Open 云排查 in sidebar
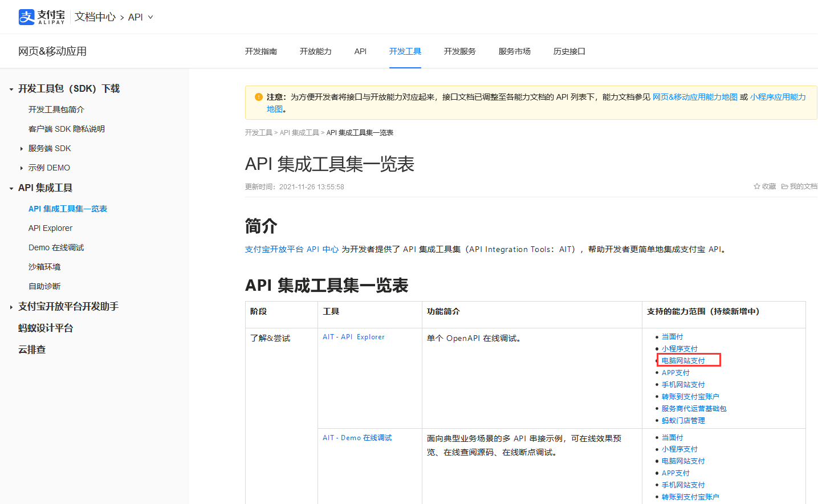This screenshot has width=818, height=504. click(x=32, y=349)
